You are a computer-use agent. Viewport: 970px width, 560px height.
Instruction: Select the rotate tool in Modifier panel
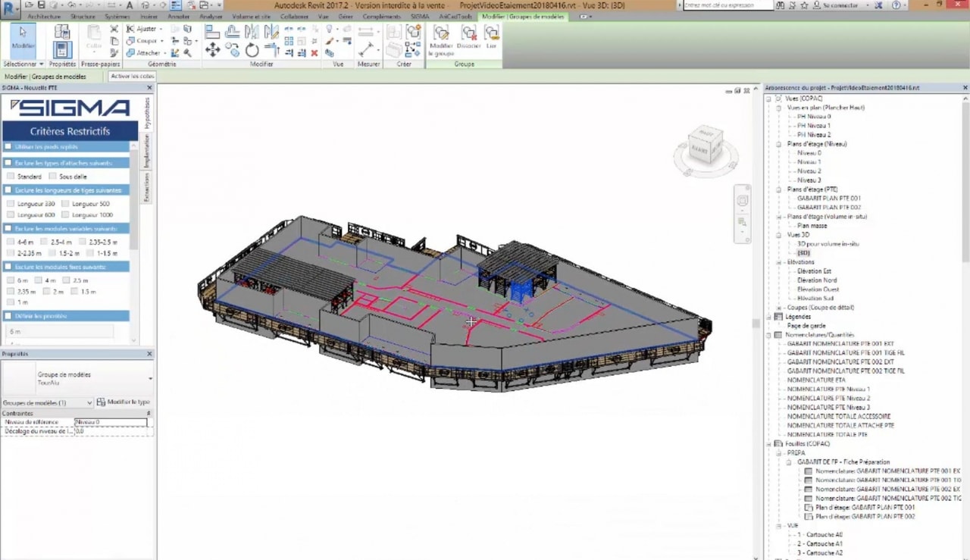252,50
